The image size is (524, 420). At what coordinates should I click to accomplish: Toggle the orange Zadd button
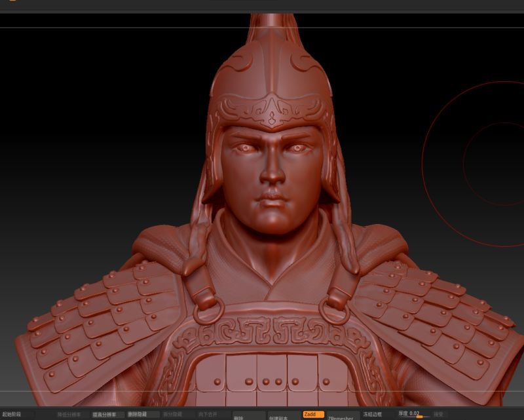pyautogui.click(x=313, y=414)
